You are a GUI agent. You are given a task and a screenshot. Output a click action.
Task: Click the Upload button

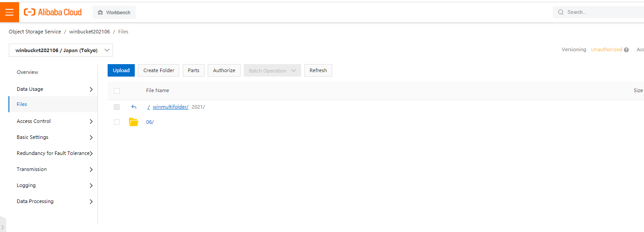pos(121,70)
